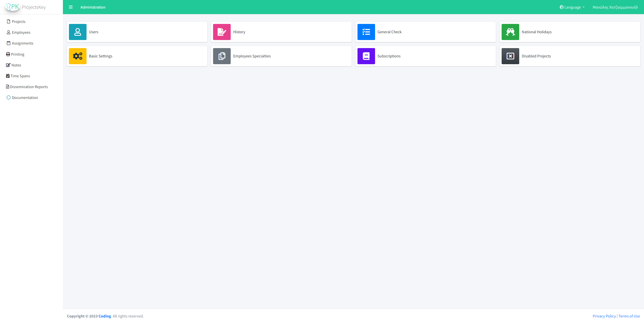Open Dissemination Reports page
This screenshot has height=323, width=644.
(x=29, y=87)
